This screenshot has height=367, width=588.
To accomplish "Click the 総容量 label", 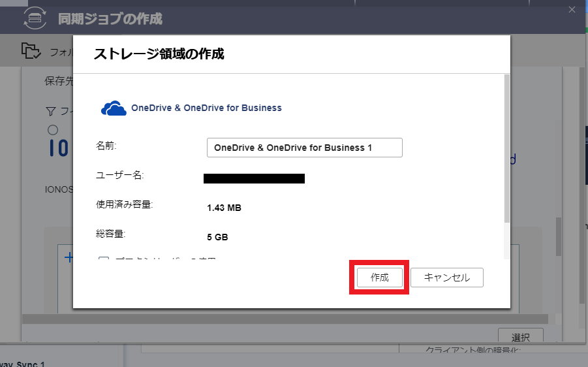I will [x=111, y=233].
